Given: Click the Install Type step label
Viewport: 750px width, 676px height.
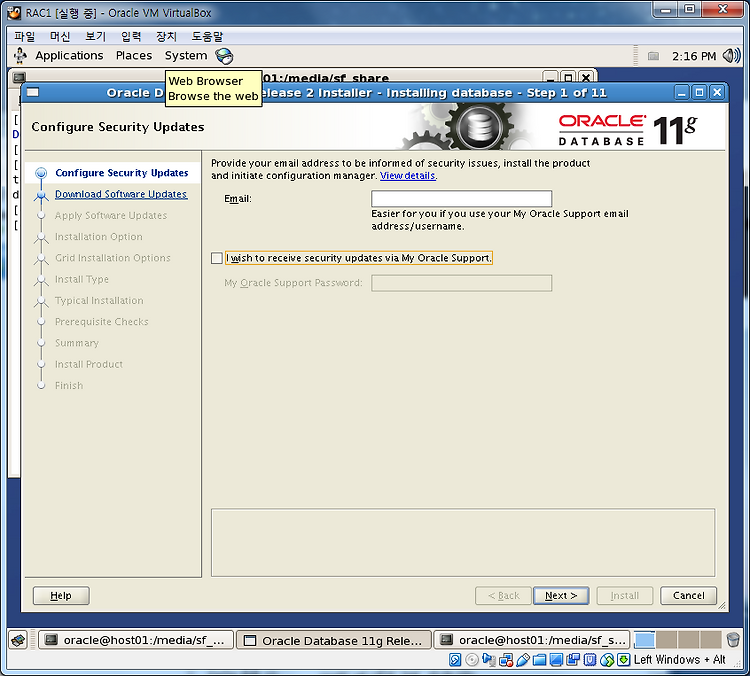Looking at the screenshot, I should 82,279.
